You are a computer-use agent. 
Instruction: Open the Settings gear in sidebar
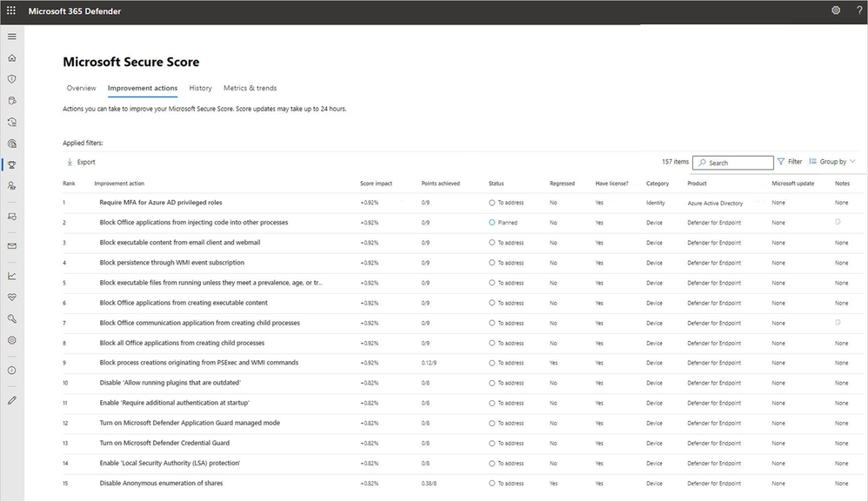coord(11,340)
